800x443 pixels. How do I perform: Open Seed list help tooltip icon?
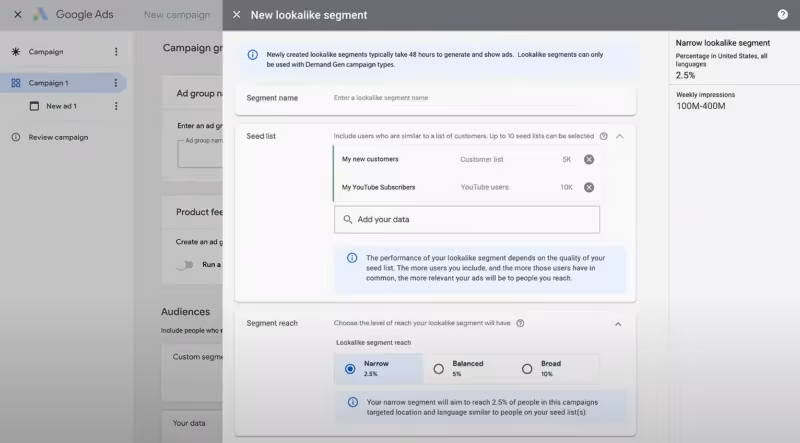coord(604,136)
